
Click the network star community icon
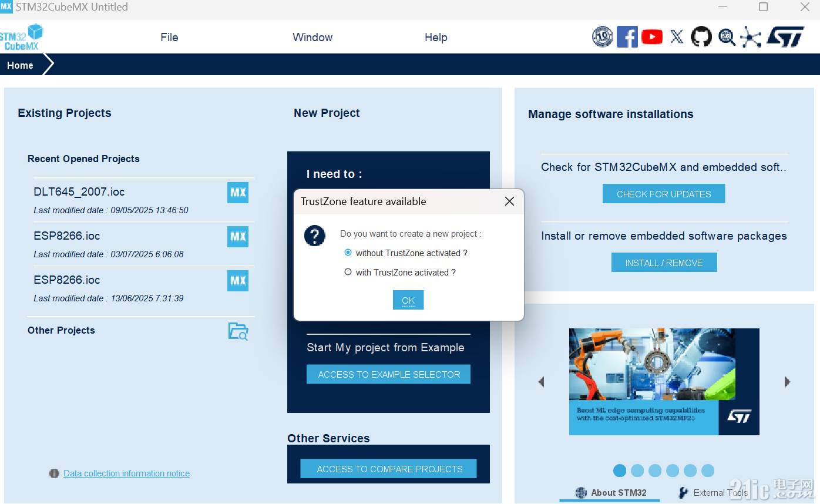pyautogui.click(x=751, y=37)
